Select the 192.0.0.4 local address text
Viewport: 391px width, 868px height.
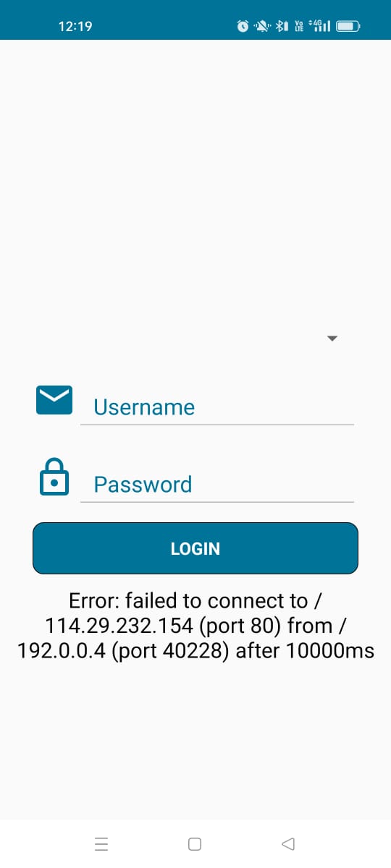point(62,651)
